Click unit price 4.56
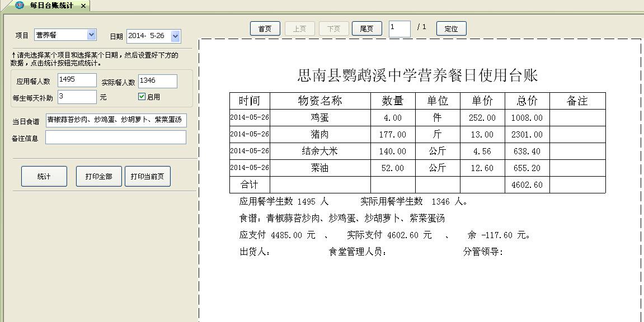Image resolution: width=644 pixels, height=322 pixels. click(x=482, y=151)
